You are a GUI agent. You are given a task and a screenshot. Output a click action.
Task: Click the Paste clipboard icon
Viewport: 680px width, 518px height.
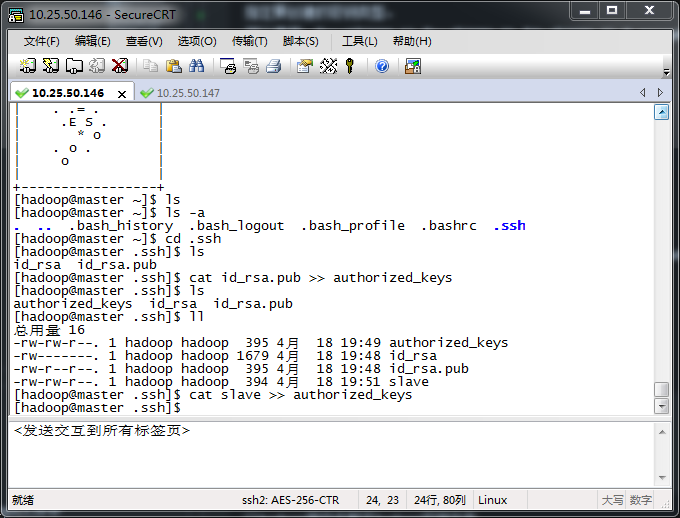click(173, 66)
